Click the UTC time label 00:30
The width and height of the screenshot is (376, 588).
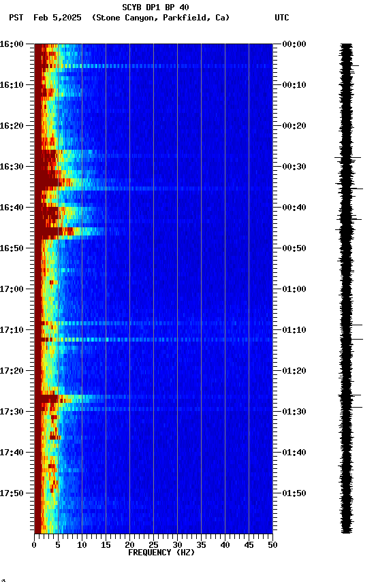[x=294, y=167]
